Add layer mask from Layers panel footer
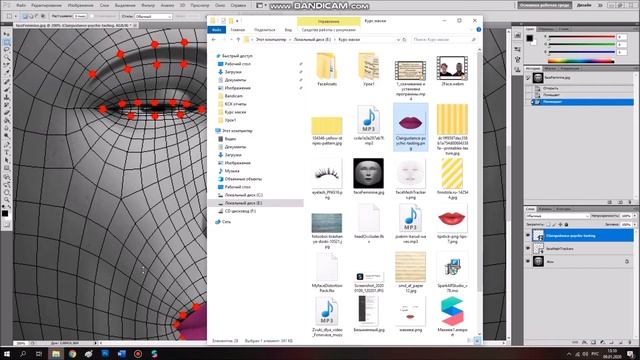This screenshot has width=640, height=360. pyautogui.click(x=593, y=342)
